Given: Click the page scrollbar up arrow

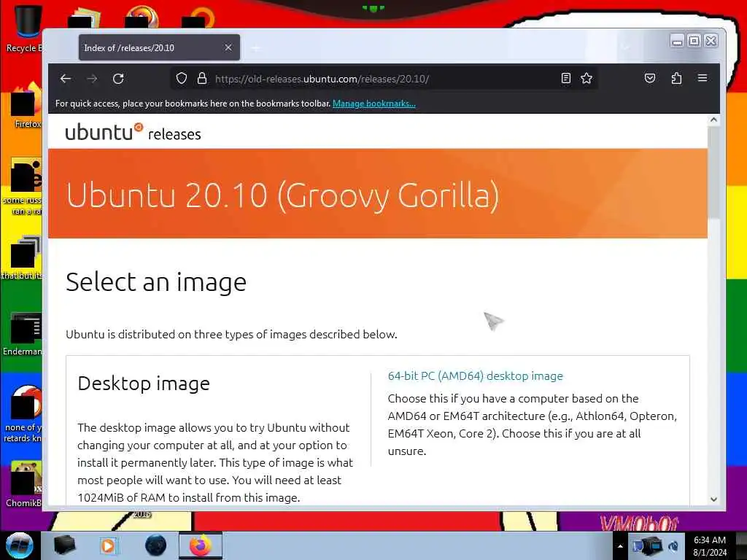Looking at the screenshot, I should click(x=713, y=120).
